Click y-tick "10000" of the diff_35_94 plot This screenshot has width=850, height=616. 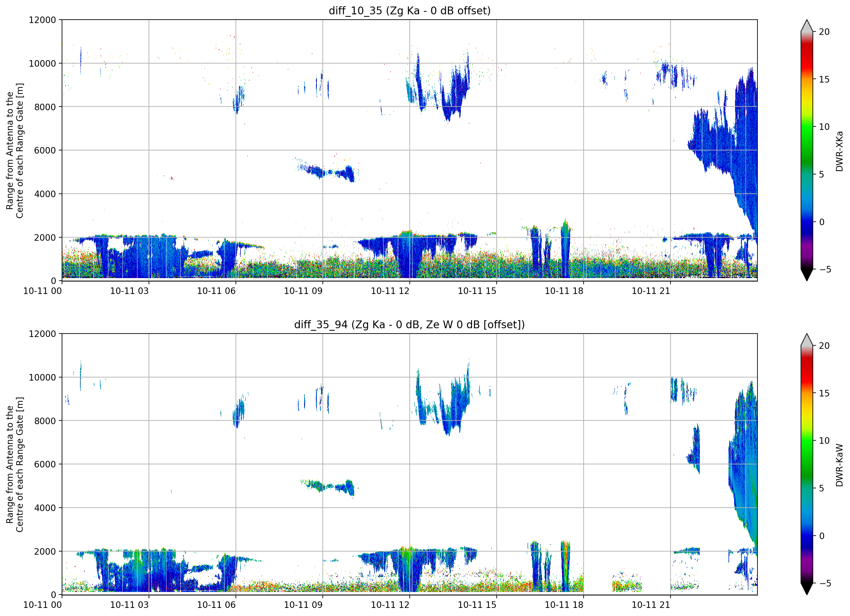coord(42,377)
